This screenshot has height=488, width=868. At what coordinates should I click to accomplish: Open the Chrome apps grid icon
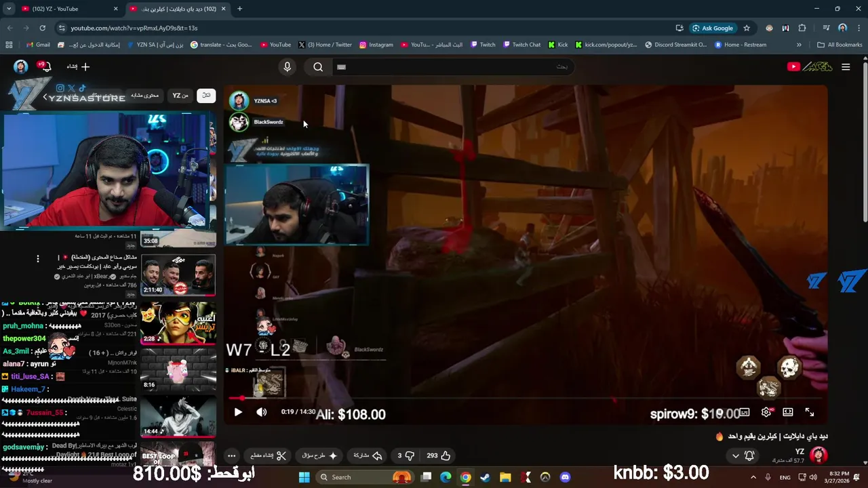click(x=9, y=45)
